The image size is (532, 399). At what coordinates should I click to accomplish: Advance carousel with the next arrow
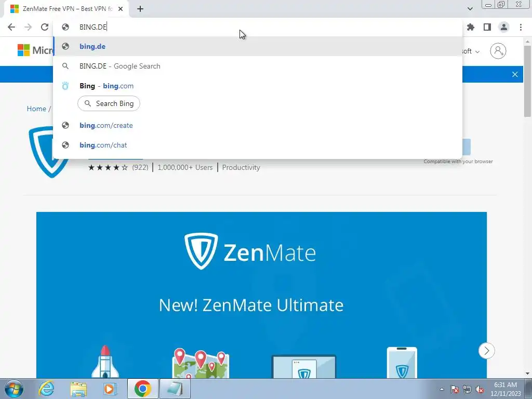tap(486, 351)
